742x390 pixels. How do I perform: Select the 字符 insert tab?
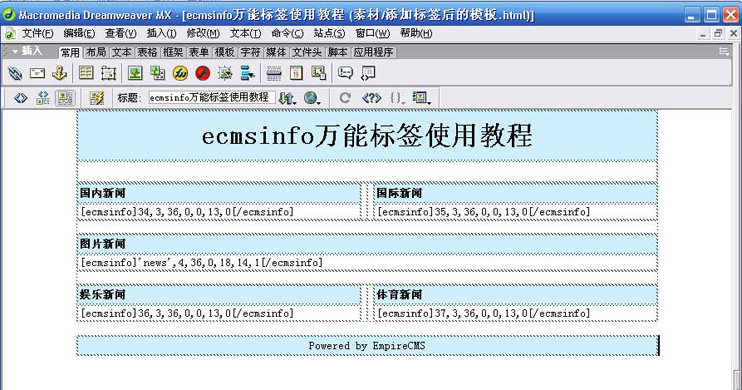tap(250, 52)
